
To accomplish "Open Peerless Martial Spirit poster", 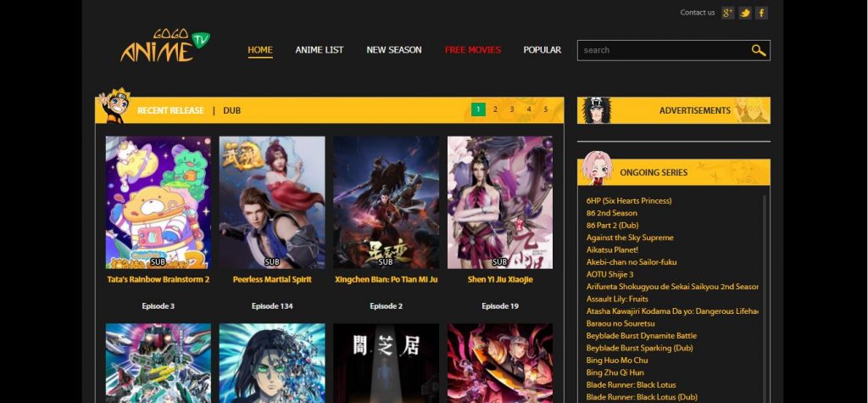I will click(272, 202).
